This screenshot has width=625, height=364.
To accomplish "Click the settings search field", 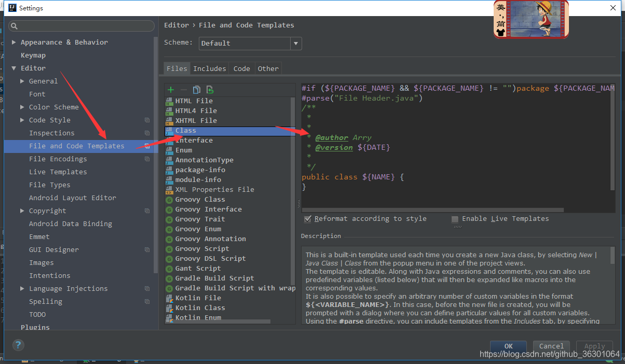I will (81, 26).
